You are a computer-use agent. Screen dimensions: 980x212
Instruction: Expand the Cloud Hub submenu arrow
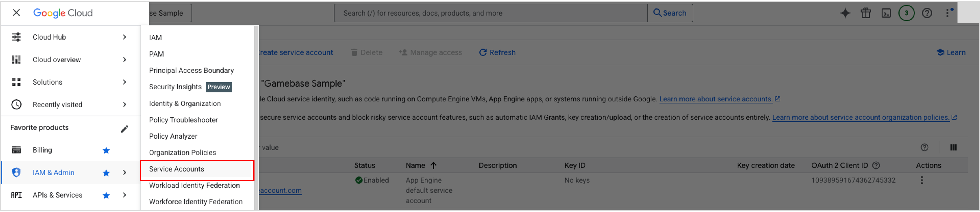click(124, 37)
